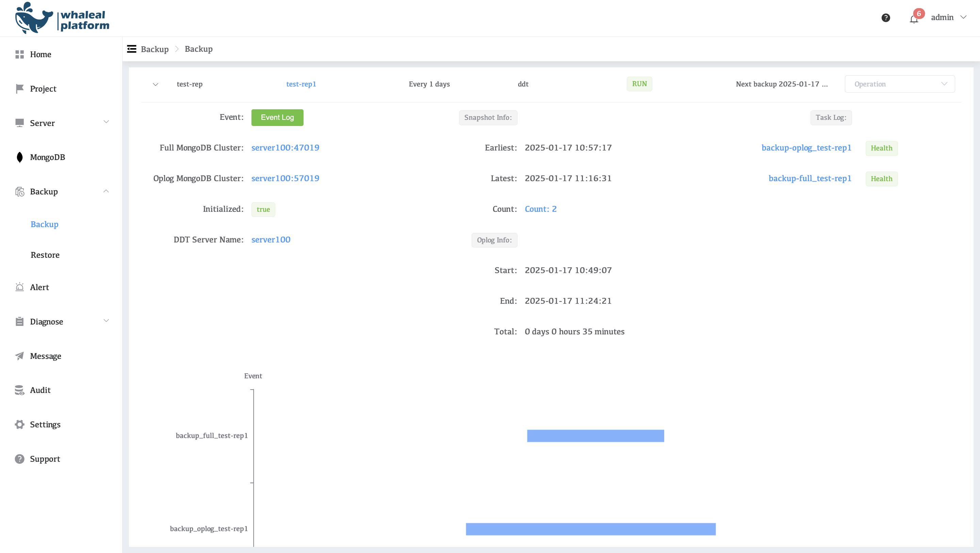
Task: Open the Alert bell icon
Action: [x=20, y=287]
